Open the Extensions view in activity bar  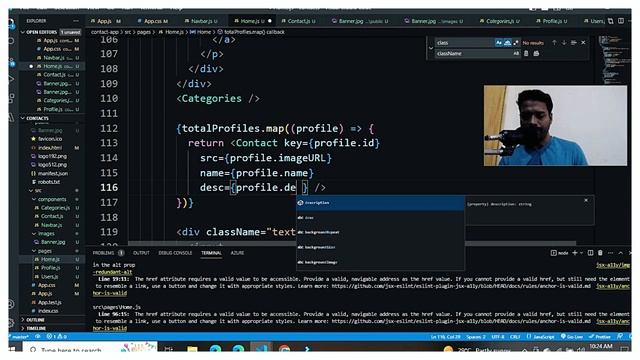[11, 98]
